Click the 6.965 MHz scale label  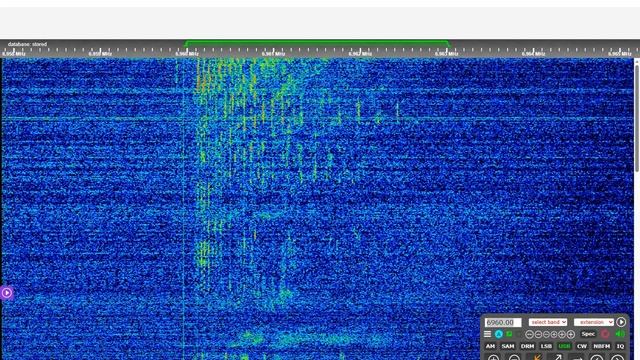coord(619,53)
